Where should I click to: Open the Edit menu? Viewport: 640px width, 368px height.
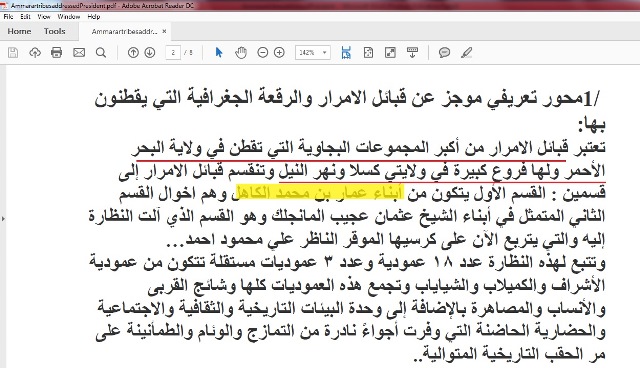point(25,17)
